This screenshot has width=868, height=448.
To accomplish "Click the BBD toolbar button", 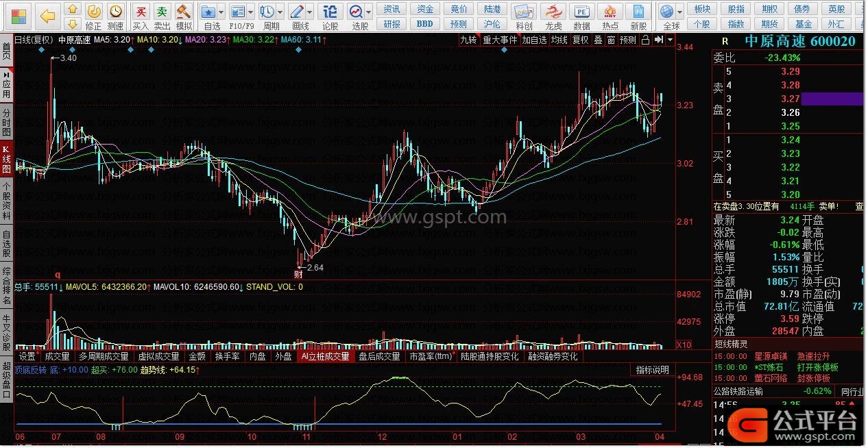I will click(425, 24).
